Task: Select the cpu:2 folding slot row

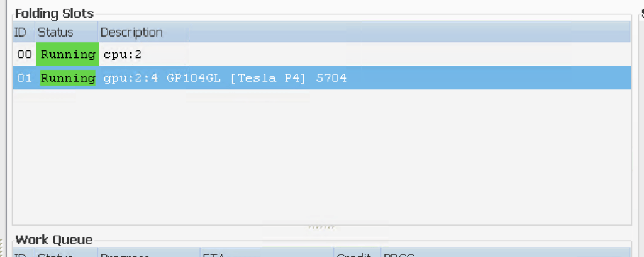Action: click(321, 54)
